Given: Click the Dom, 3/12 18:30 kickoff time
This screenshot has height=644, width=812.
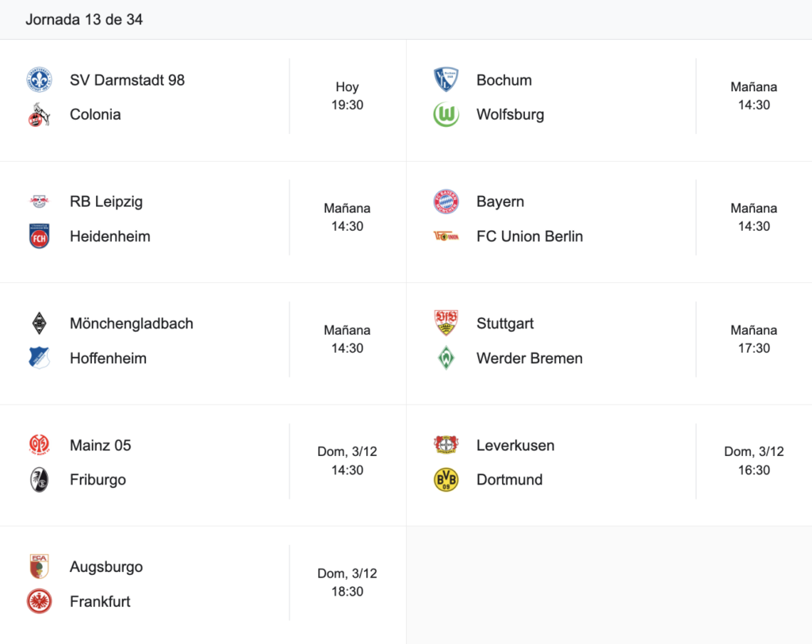Looking at the screenshot, I should (347, 582).
